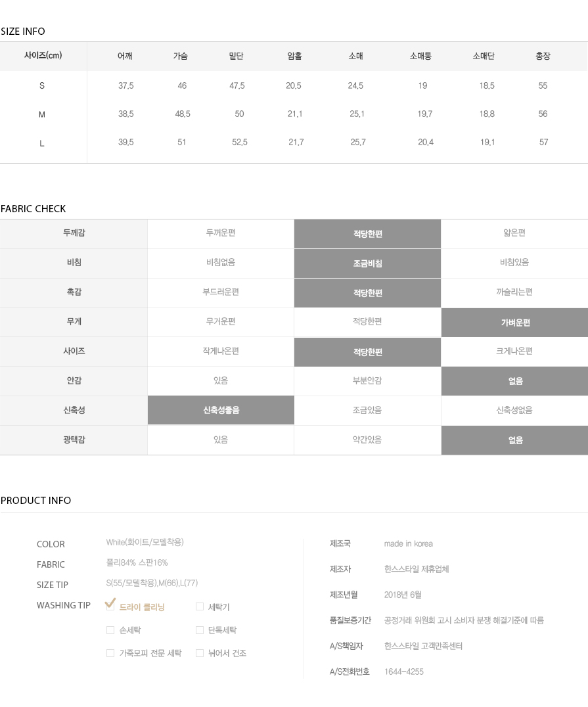The image size is (588, 707).
Task: Click highlighted 조금비침 cell
Action: point(367,263)
